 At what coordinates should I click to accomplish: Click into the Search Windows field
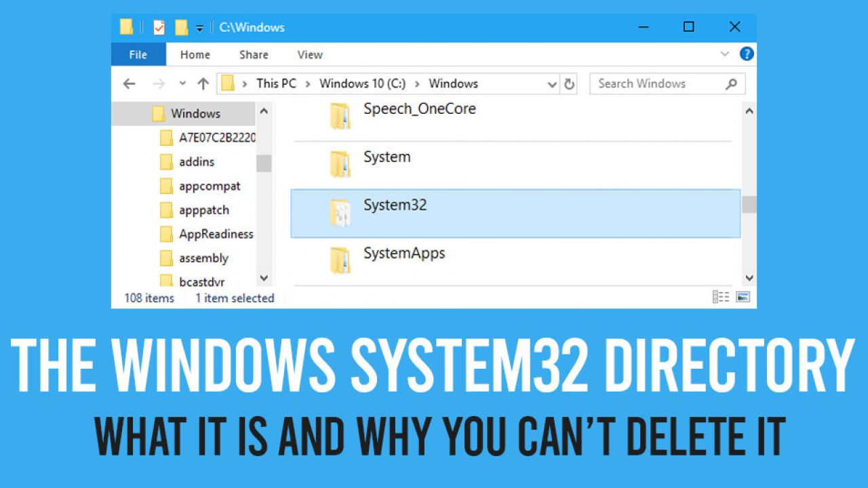[x=667, y=83]
